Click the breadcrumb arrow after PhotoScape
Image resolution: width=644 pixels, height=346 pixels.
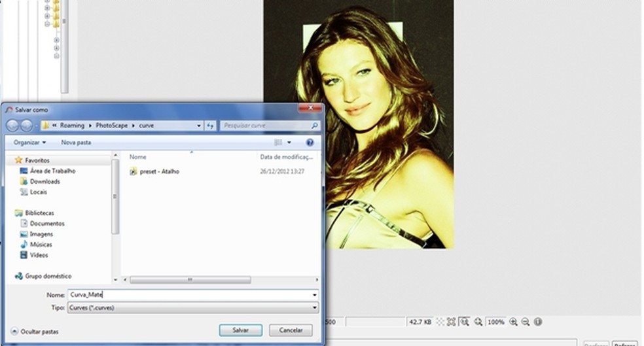tap(134, 126)
